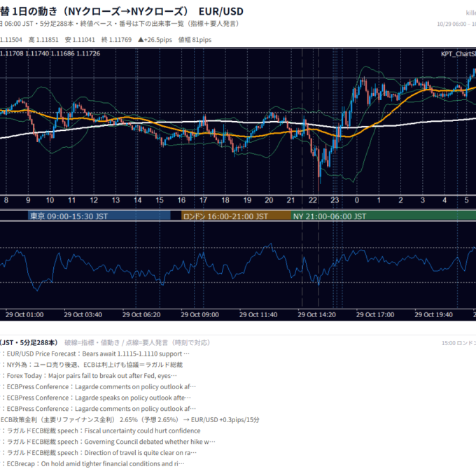Click hour label "15" on the chart axis
The width and height of the screenshot is (476, 476).
point(160,200)
